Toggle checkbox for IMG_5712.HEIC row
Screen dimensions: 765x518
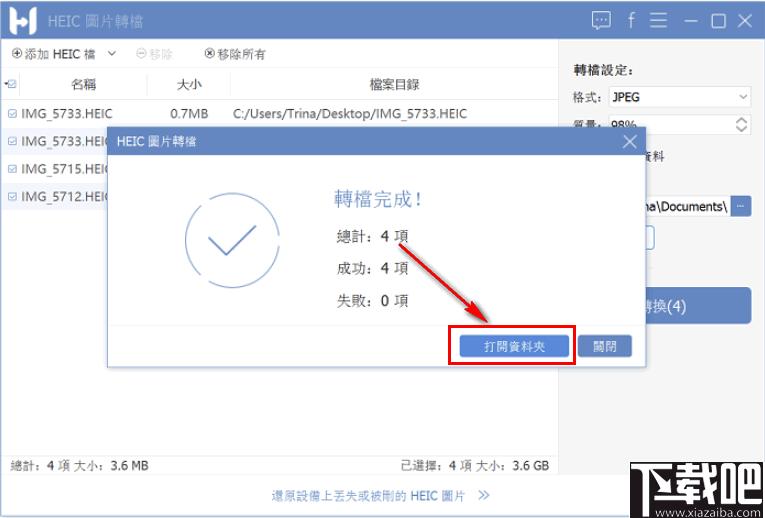12,197
